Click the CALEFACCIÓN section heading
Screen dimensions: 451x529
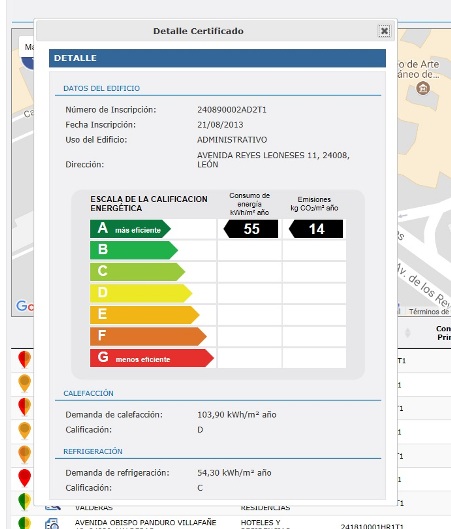click(x=88, y=393)
